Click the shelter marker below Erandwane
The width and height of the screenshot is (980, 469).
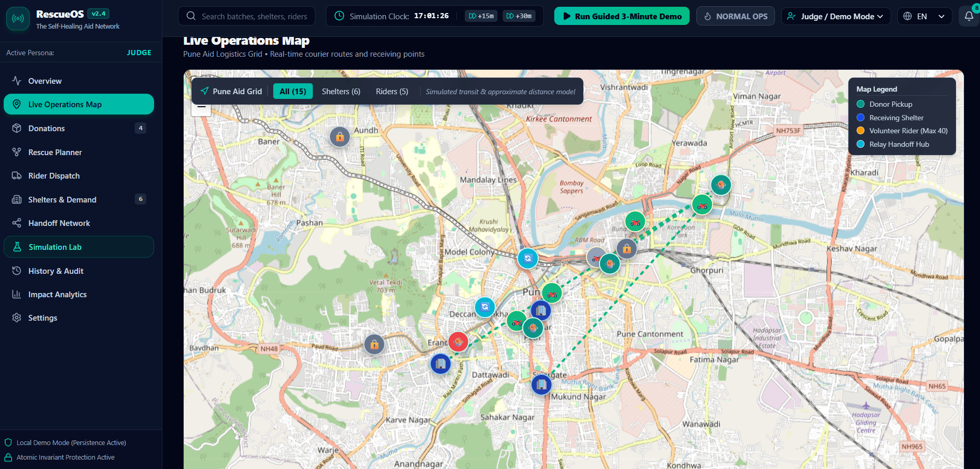(441, 363)
